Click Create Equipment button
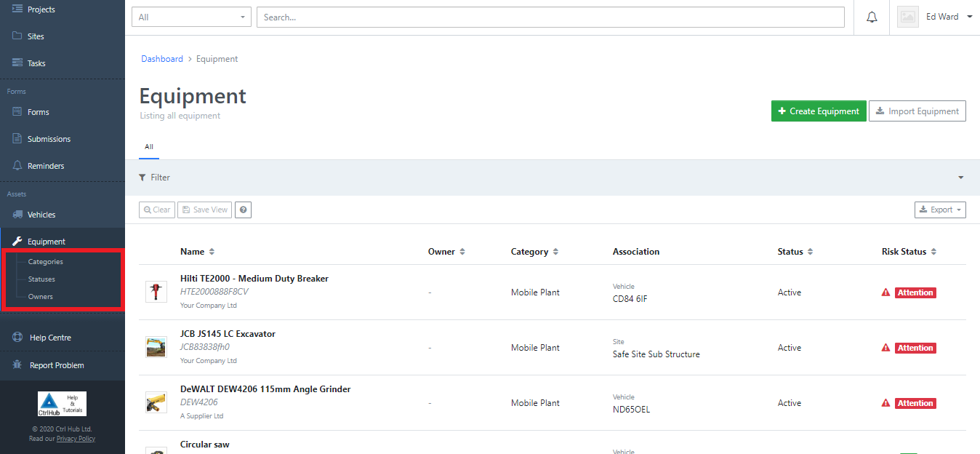Viewport: 980px width, 454px height. click(x=819, y=111)
